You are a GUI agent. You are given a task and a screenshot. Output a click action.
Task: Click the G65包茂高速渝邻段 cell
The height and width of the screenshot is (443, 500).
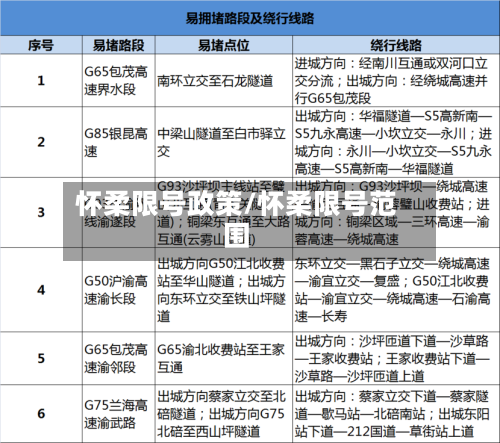tap(119, 358)
